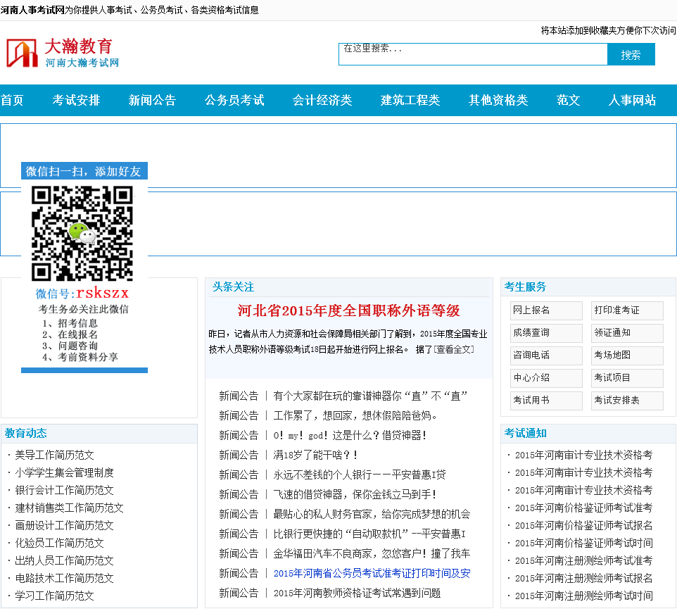This screenshot has height=616, width=677.
Task: Open the 首页 navigation tab
Action: click(x=12, y=100)
